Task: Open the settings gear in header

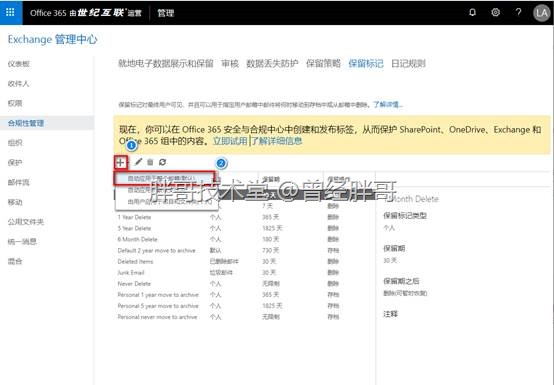Action: (x=495, y=13)
